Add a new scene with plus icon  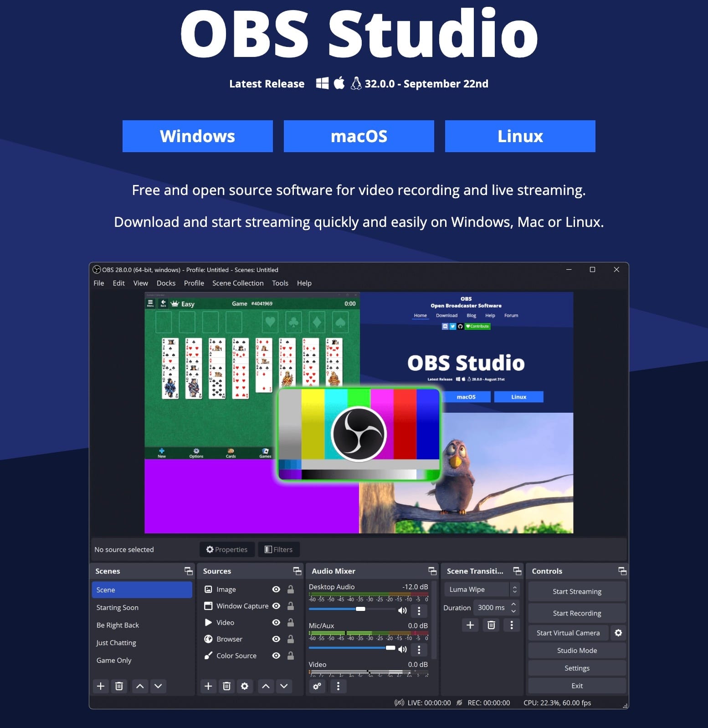[101, 686]
